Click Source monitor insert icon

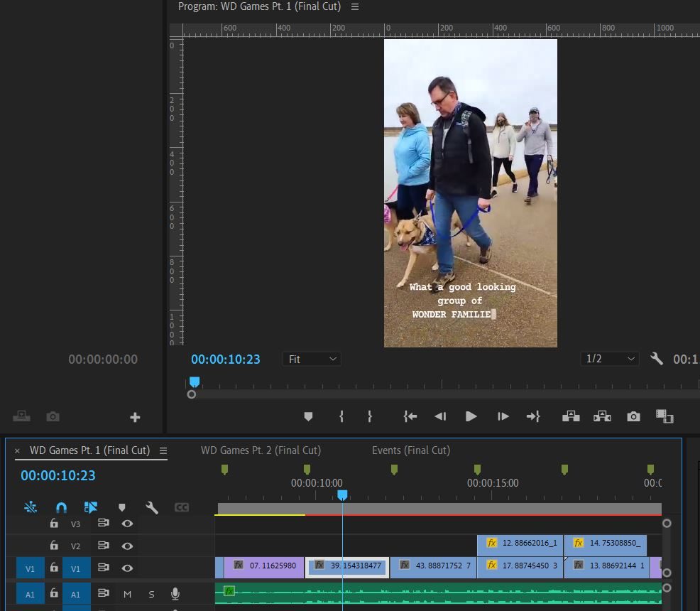click(x=21, y=416)
